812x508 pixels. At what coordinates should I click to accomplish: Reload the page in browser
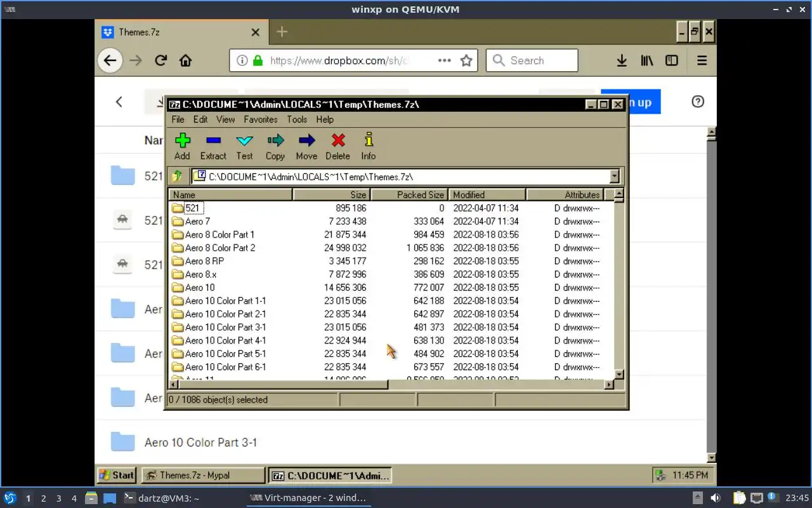pyautogui.click(x=160, y=60)
